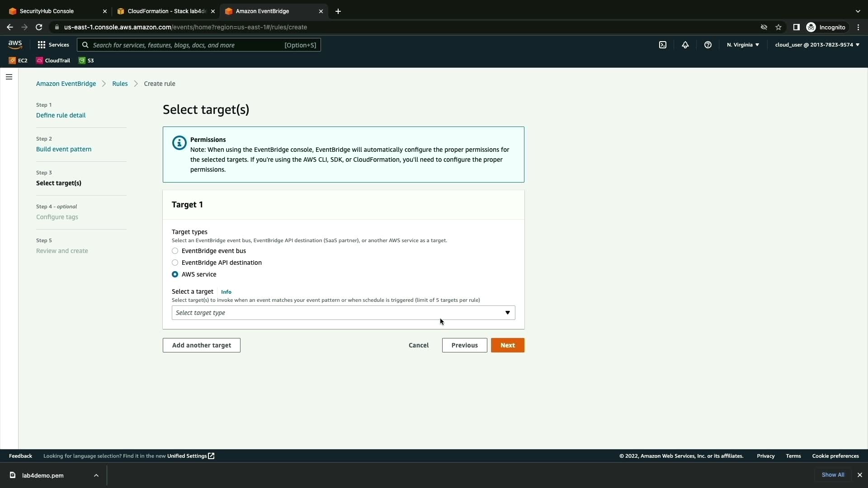
Task: Open AWS CloudShell icon in top bar
Action: click(x=662, y=45)
